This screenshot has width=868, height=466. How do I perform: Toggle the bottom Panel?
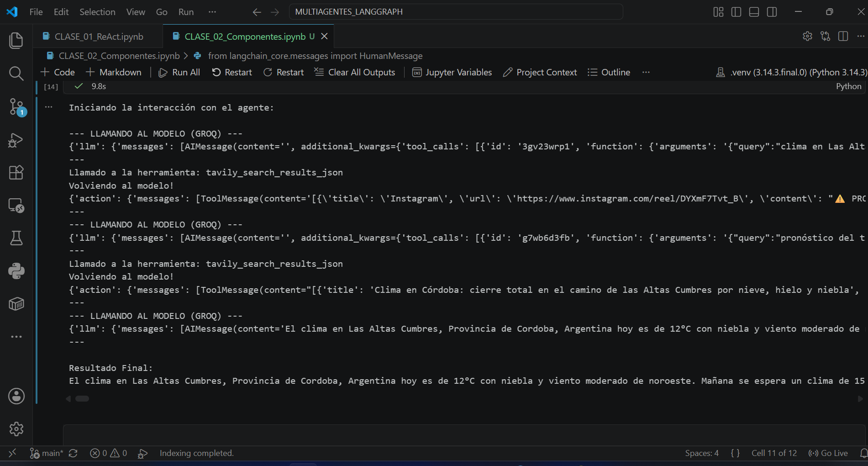pos(754,12)
